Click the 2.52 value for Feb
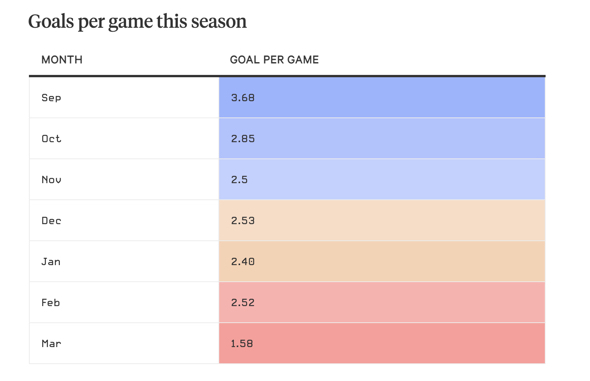This screenshot has height=381, width=590. click(243, 303)
